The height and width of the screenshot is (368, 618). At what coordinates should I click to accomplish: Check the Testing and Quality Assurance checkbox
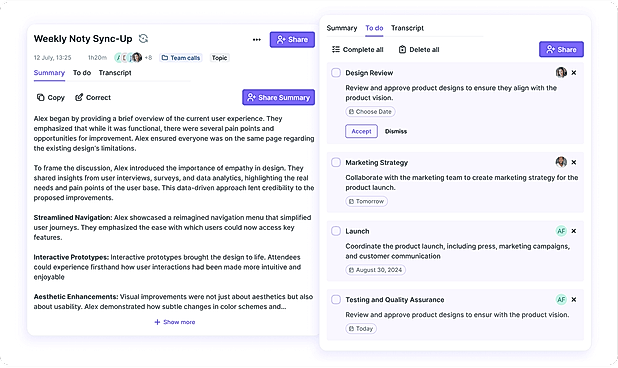[336, 299]
